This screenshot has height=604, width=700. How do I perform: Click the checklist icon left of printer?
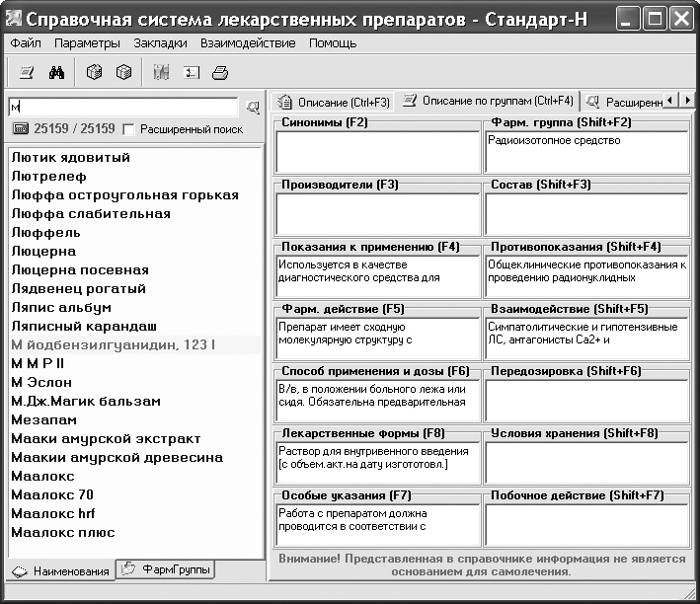[191, 72]
